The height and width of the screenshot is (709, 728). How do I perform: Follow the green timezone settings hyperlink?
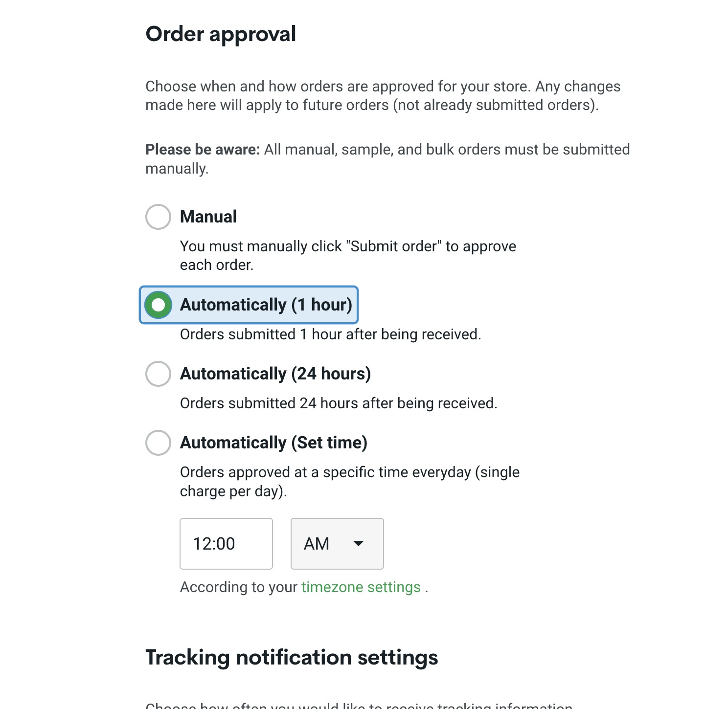pos(361,587)
